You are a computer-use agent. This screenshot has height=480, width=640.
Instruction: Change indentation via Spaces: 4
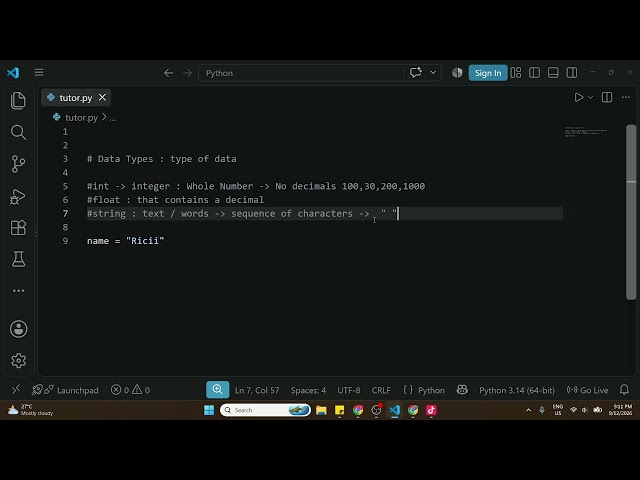(308, 390)
